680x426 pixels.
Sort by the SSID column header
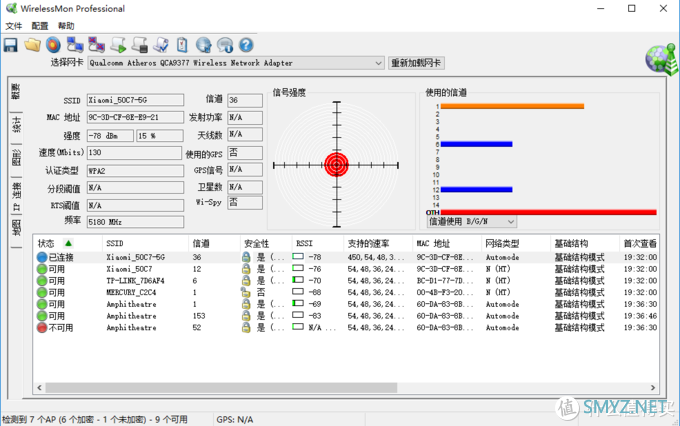[145, 243]
